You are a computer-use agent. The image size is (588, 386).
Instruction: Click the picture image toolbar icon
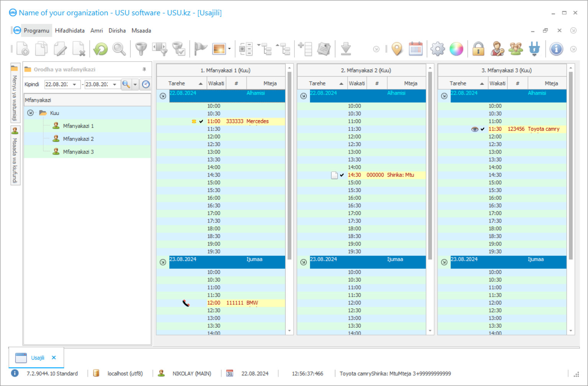click(219, 49)
